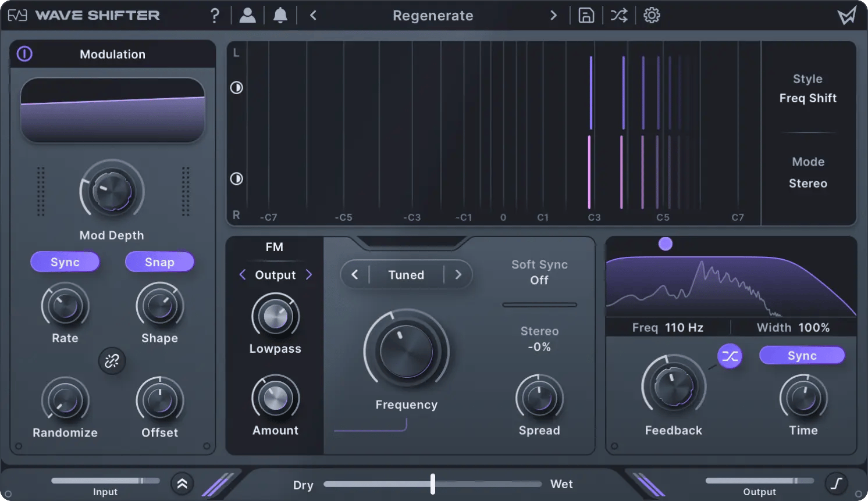Open the help question mark icon
The height and width of the screenshot is (501, 868).
click(215, 16)
